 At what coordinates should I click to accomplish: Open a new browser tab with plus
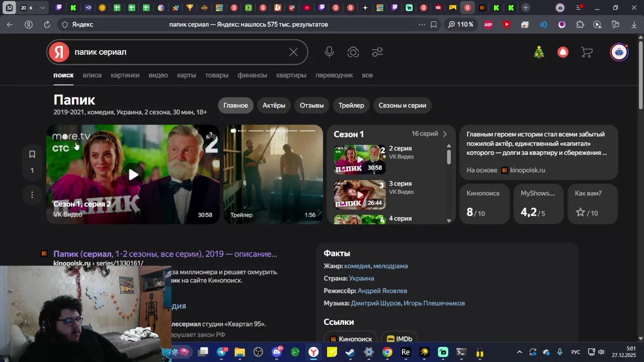(x=526, y=8)
